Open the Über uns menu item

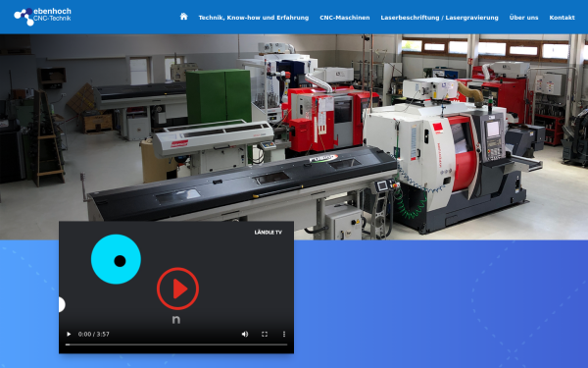[524, 18]
